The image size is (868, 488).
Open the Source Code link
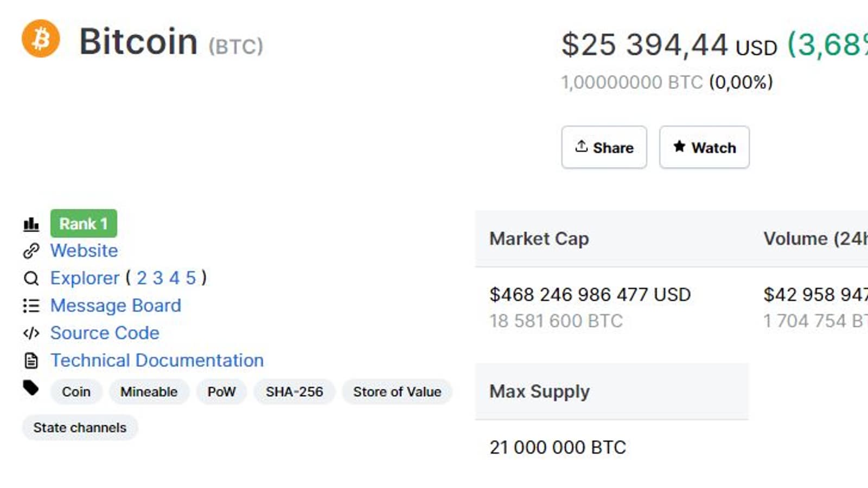pyautogui.click(x=105, y=333)
